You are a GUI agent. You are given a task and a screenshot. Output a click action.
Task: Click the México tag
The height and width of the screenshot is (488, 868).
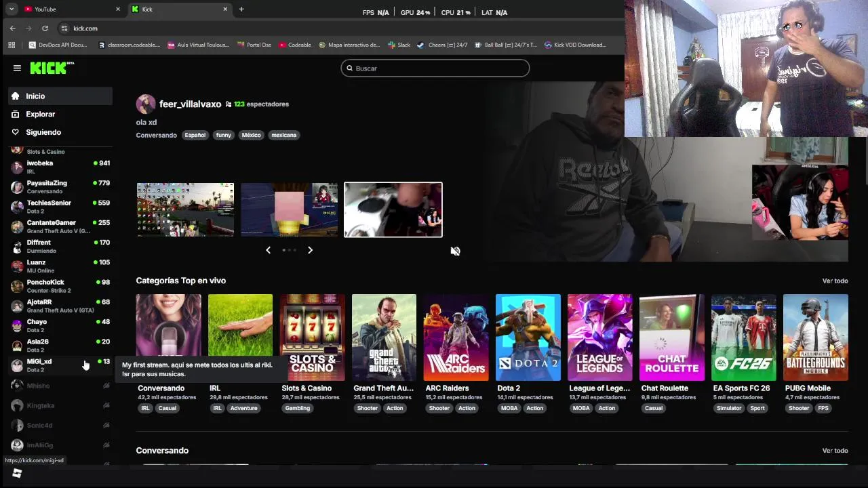(x=251, y=135)
